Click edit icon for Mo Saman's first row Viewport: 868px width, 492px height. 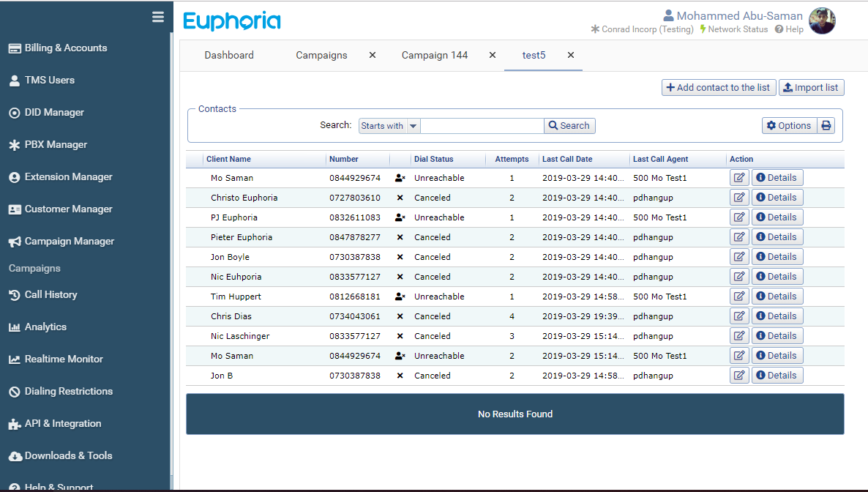click(x=739, y=178)
